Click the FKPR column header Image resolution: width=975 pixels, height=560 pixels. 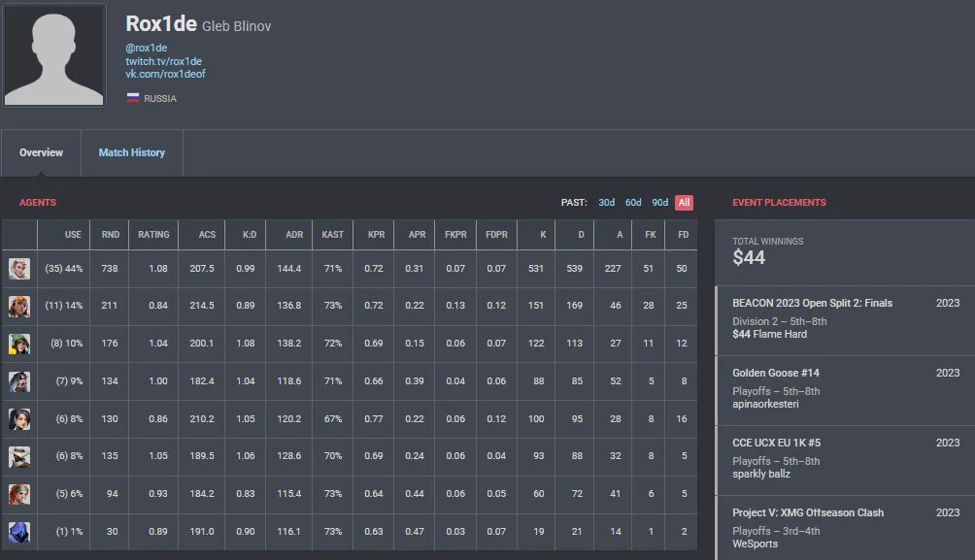[455, 235]
